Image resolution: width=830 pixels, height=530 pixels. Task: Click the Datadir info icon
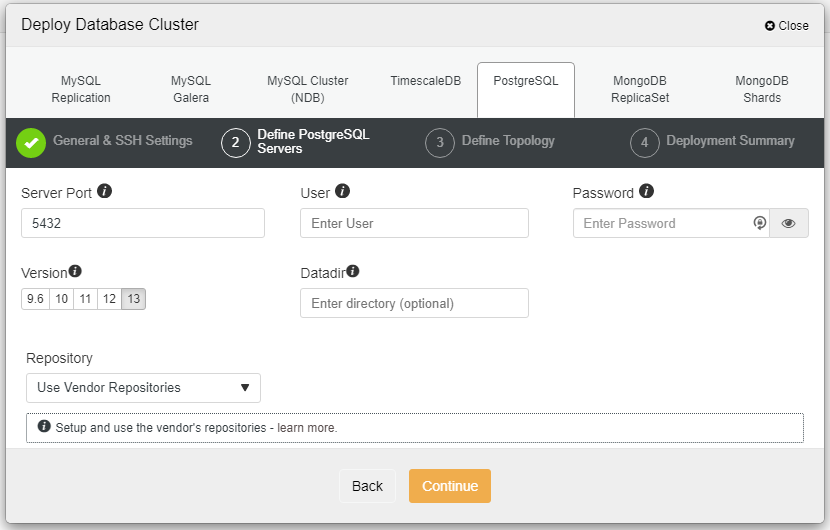click(x=353, y=271)
